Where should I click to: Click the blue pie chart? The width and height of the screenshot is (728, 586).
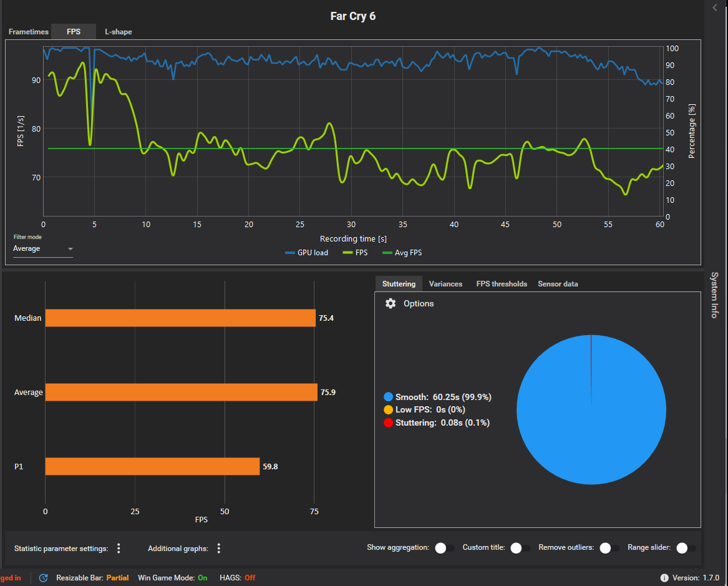(591, 409)
